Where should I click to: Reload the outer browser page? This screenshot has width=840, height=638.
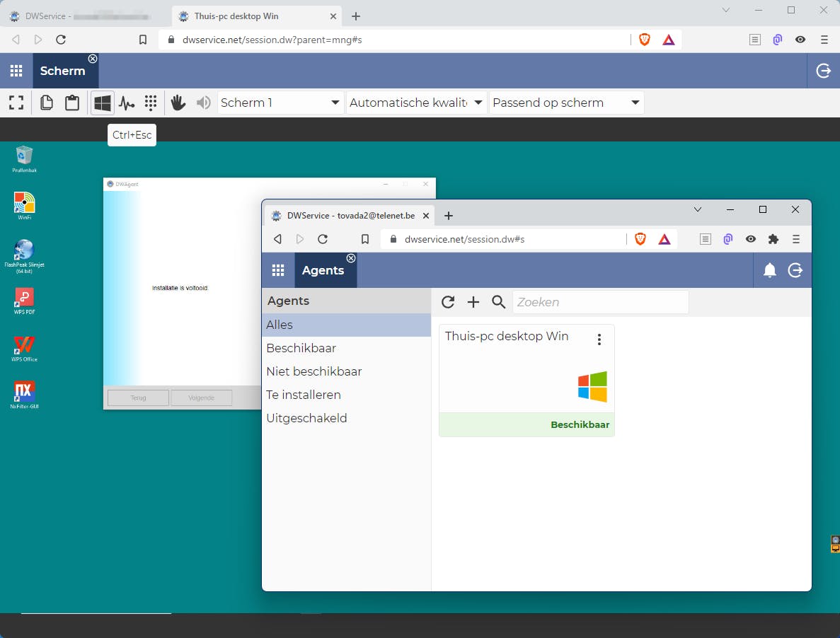click(x=61, y=40)
